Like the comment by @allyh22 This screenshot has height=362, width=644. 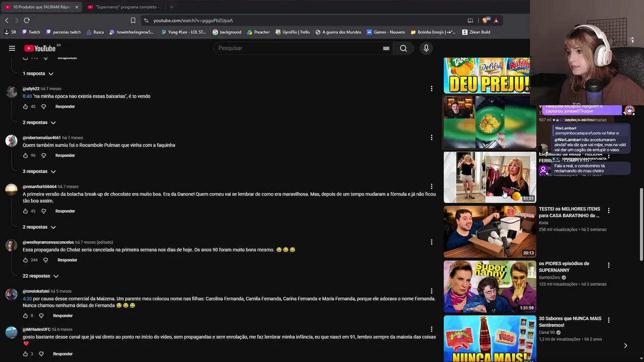click(x=26, y=107)
